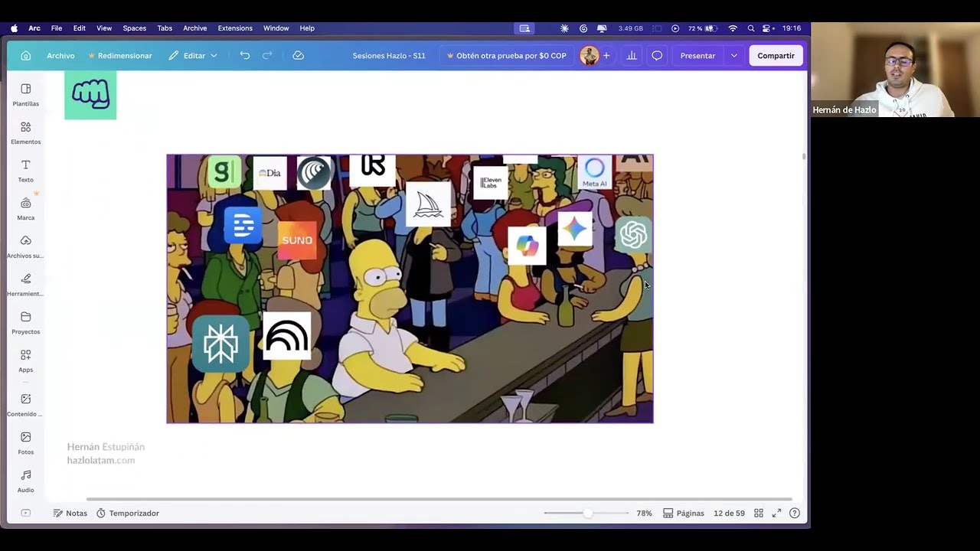Open the Spaces menu
This screenshot has width=980, height=551.
134,28
